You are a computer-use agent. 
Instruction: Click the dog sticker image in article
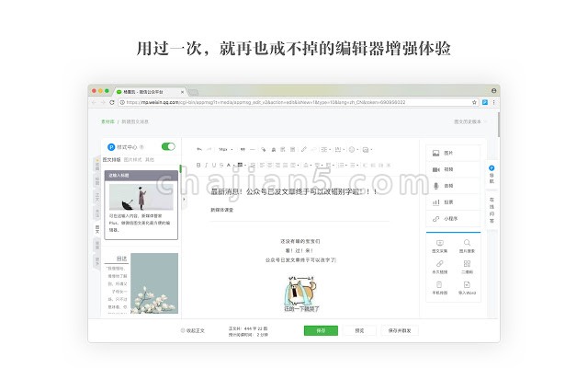pyautogui.click(x=301, y=293)
